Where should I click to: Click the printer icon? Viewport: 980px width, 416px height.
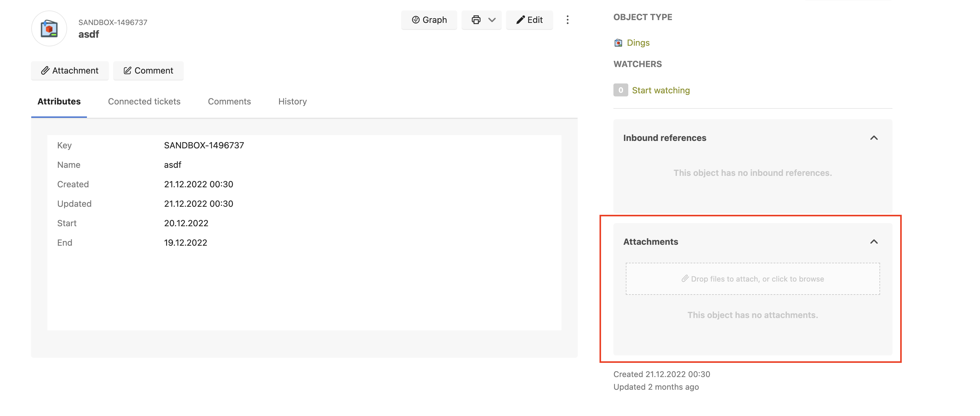pos(475,20)
